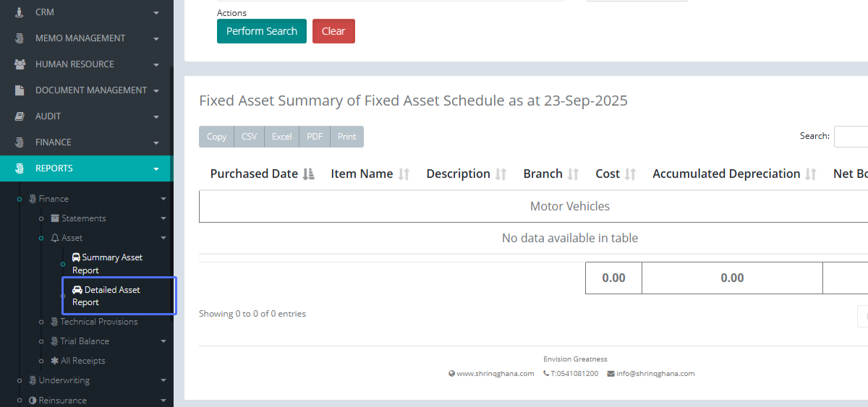Screen dimensions: 868x407
Task: Click the CRM sidebar icon
Action: tap(20, 12)
